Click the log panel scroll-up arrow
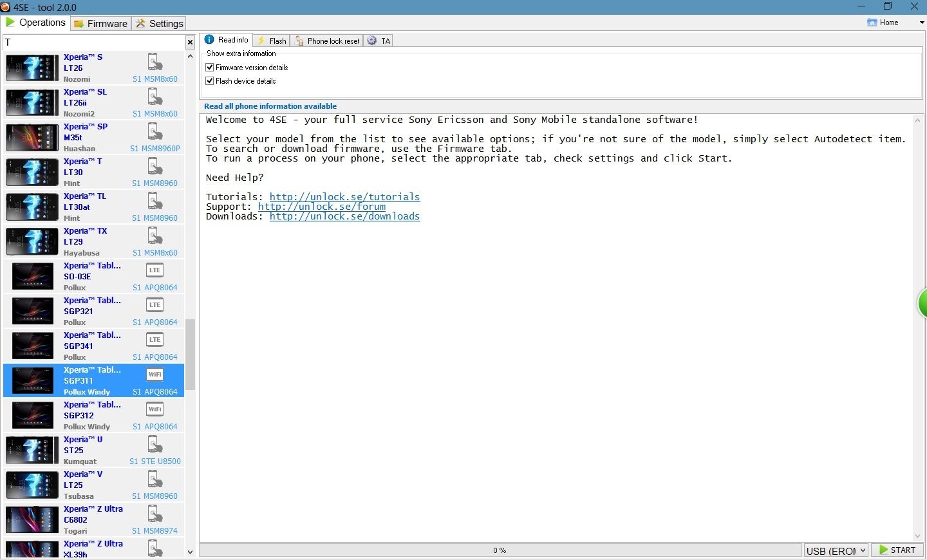 click(x=918, y=119)
